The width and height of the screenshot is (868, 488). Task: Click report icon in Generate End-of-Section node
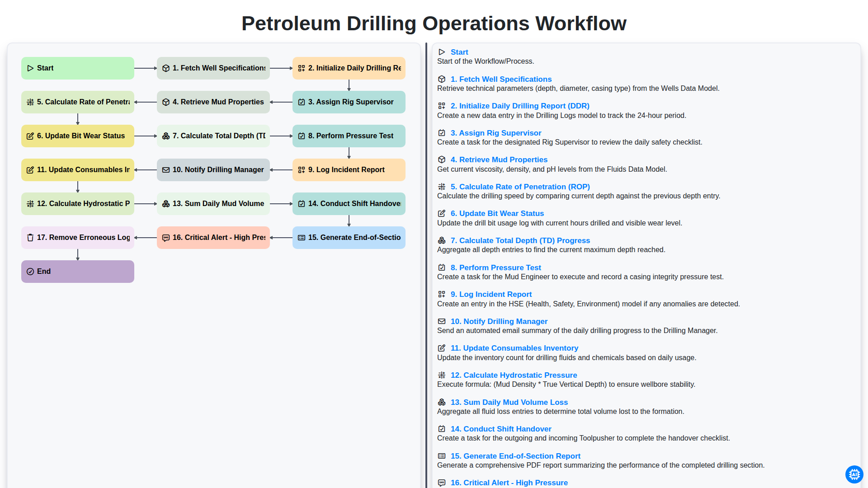[302, 238]
